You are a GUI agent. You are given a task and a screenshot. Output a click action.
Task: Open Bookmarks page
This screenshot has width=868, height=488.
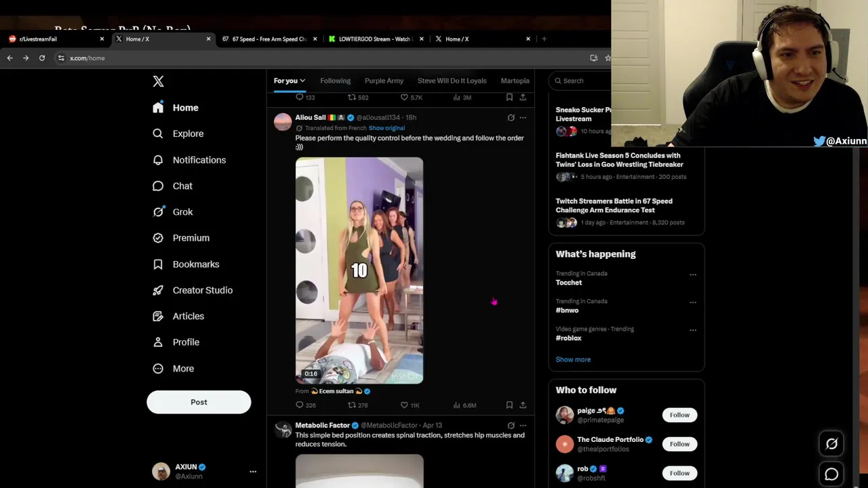[x=186, y=264]
